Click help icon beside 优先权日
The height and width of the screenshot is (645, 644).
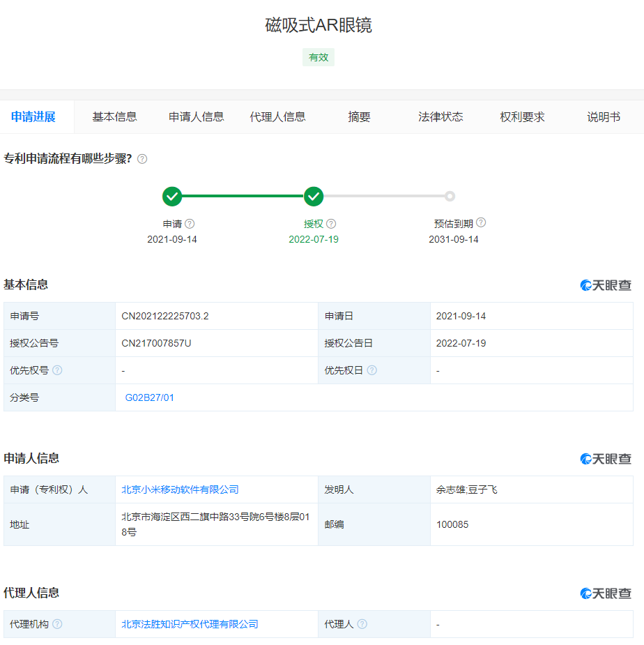[x=371, y=370]
